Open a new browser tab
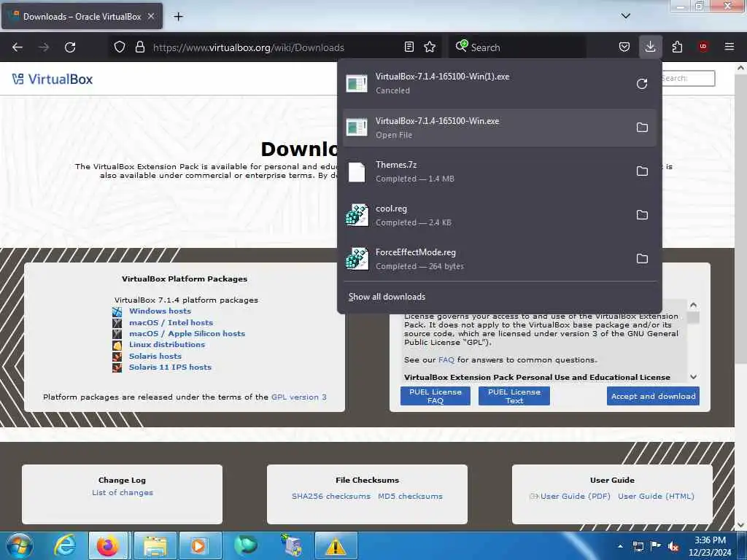This screenshot has height=560, width=747. (x=178, y=17)
